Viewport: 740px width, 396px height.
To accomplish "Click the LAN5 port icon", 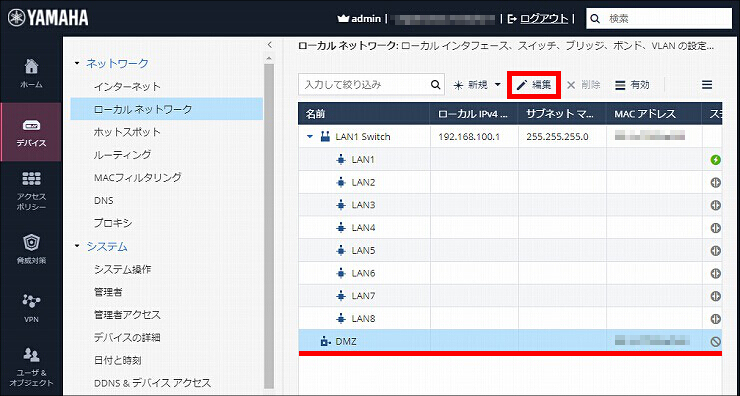I will pos(341,250).
